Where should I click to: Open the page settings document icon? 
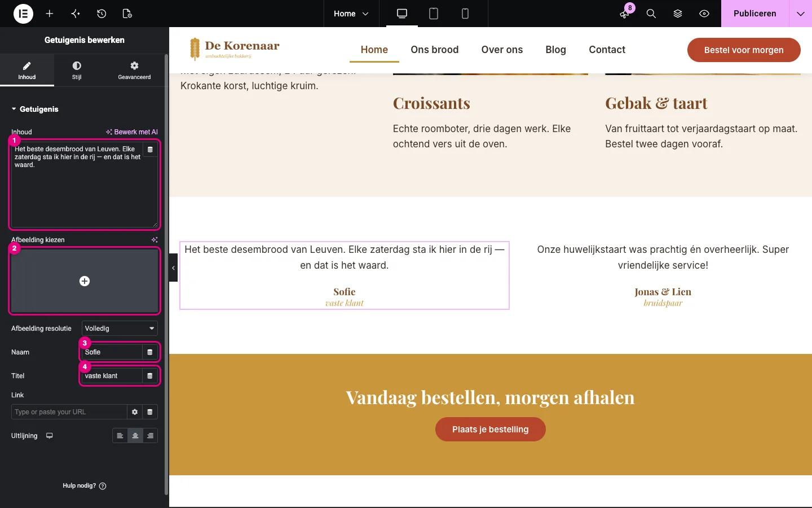tap(127, 14)
